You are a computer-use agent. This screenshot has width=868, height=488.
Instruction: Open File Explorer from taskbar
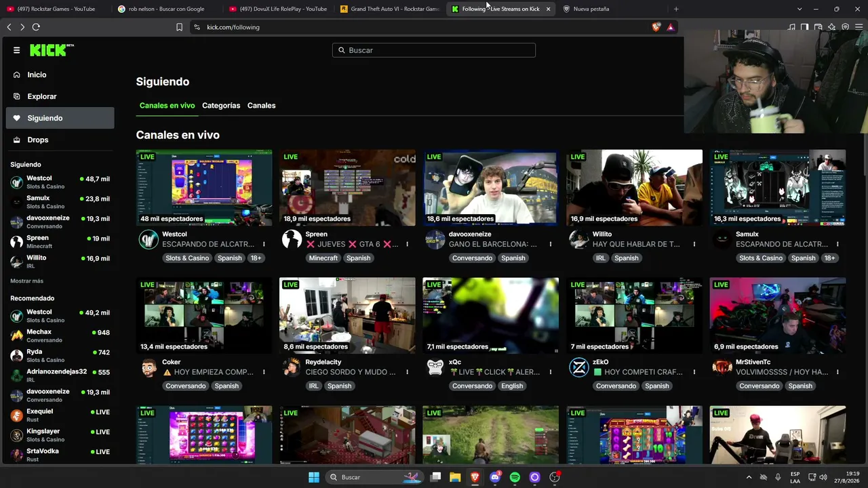(455, 477)
